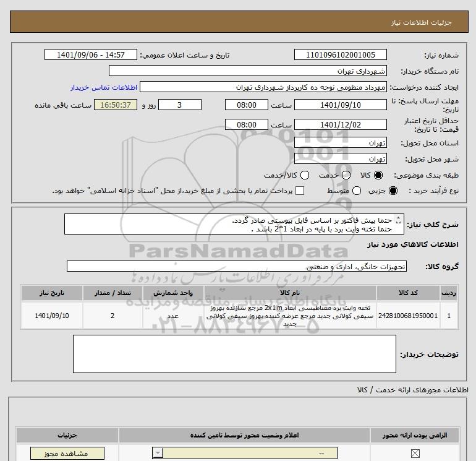Viewport: 476px width, 461px height.
Task: Click the price validity date 1401/12/02 field
Action: tap(341, 124)
